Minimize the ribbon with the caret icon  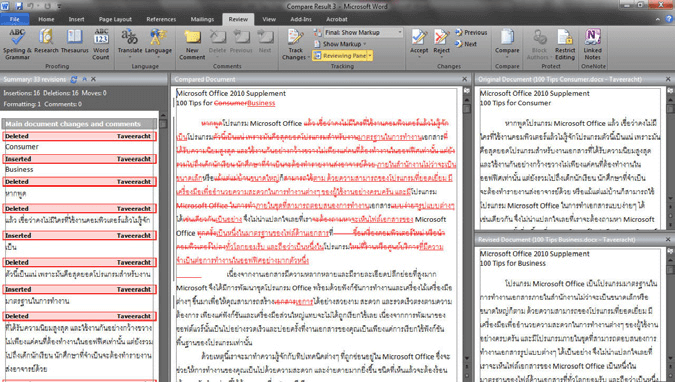(x=657, y=19)
